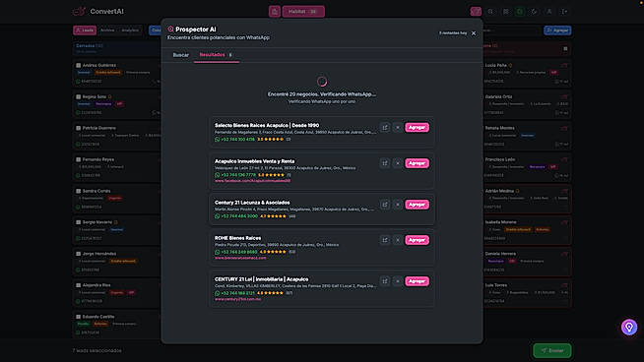Open external link for ROHE Bienes Raices

coord(385,240)
